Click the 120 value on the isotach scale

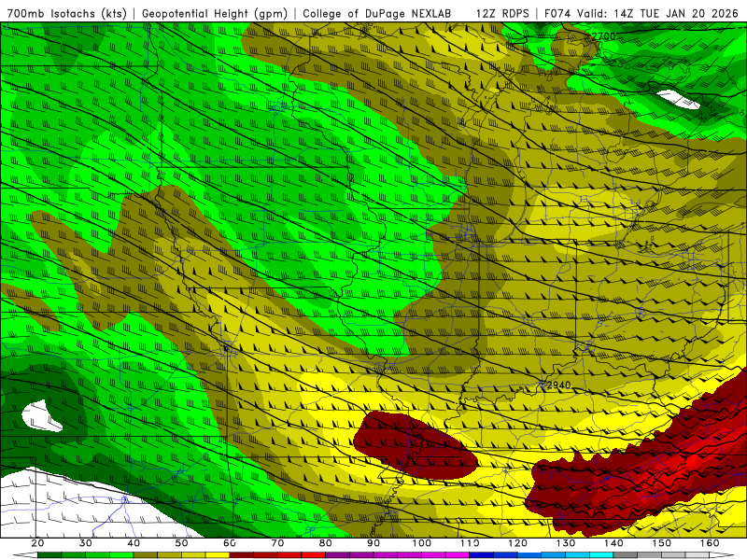coord(518,543)
